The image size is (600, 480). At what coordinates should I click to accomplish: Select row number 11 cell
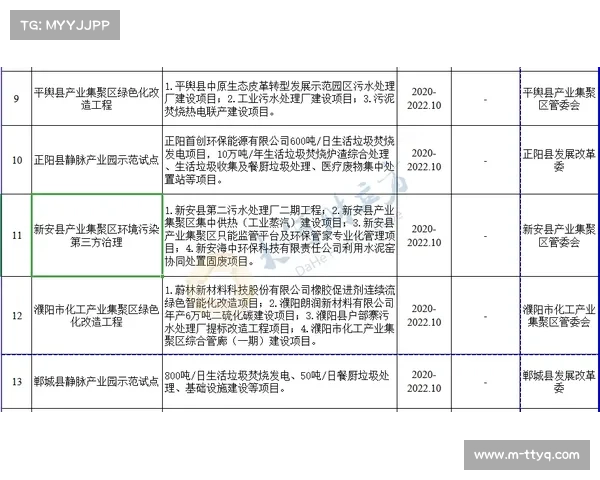pyautogui.click(x=16, y=235)
